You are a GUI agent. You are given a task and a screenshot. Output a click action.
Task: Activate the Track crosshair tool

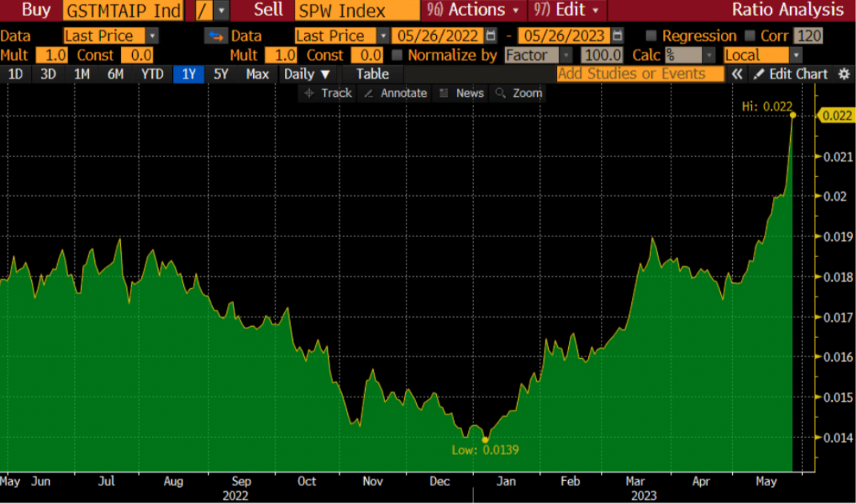pos(328,93)
